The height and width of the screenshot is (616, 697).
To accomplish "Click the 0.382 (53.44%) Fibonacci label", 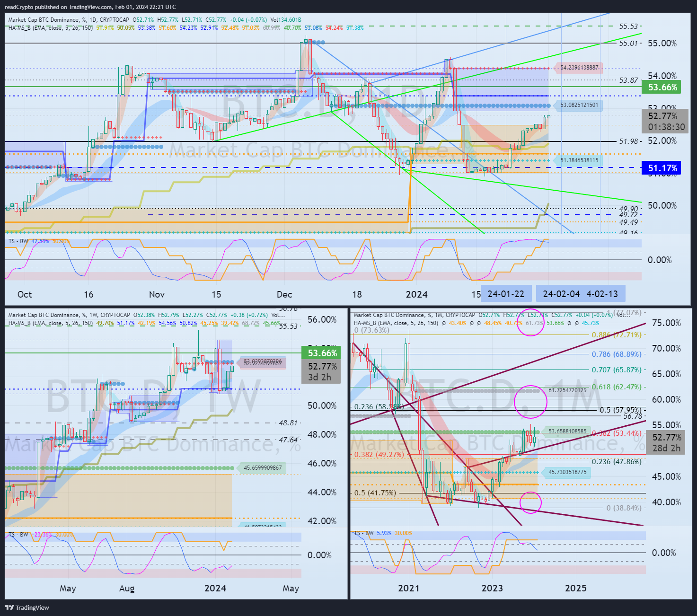I will pos(617,433).
